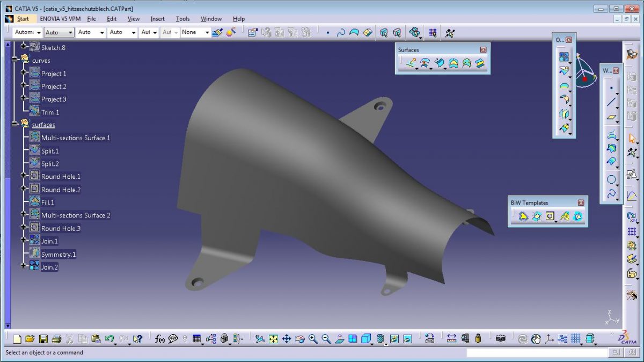The image size is (644, 362).
Task: Select Symmetry.1 in the specification tree
Action: pos(58,254)
